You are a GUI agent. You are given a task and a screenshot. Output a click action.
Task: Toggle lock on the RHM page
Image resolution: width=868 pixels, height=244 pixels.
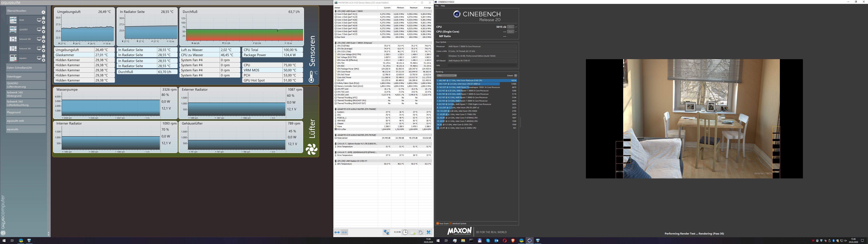(43, 18)
